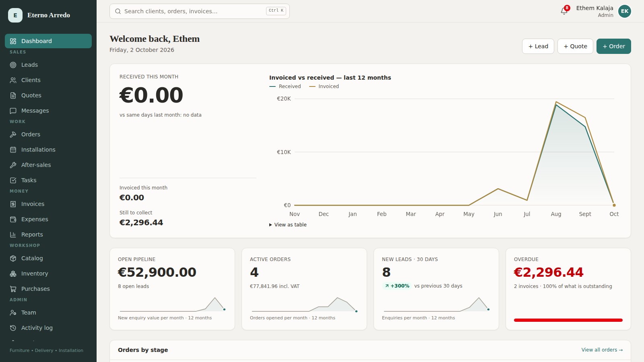
Task: Click the +300% leads change badge
Action: pyautogui.click(x=397, y=286)
